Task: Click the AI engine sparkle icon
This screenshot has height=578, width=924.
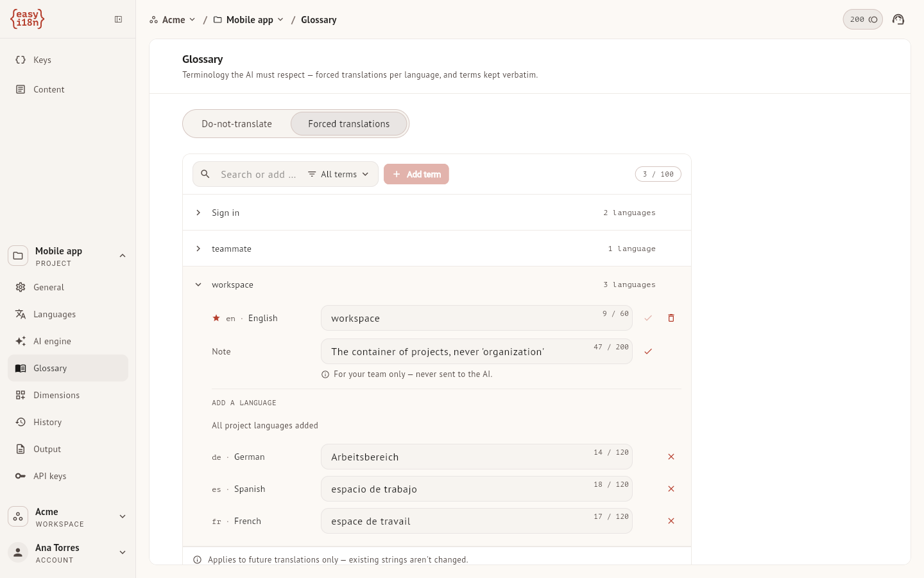Action: click(21, 341)
